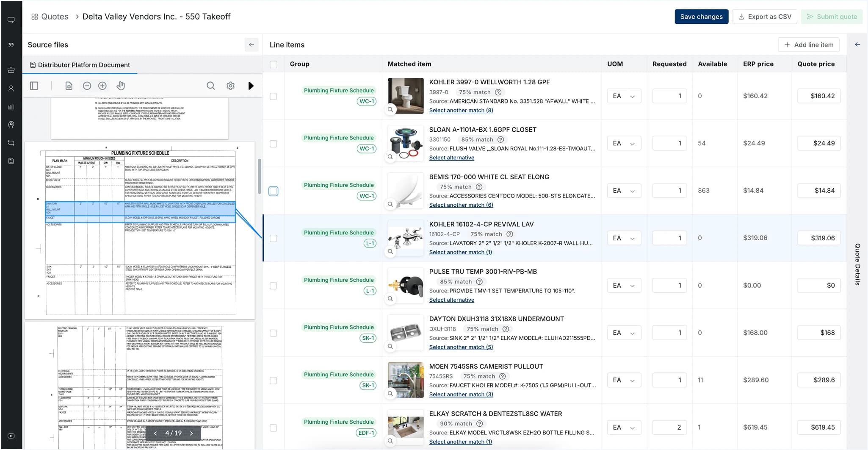
Task: Open the PDF viewer settings gear
Action: pyautogui.click(x=230, y=86)
